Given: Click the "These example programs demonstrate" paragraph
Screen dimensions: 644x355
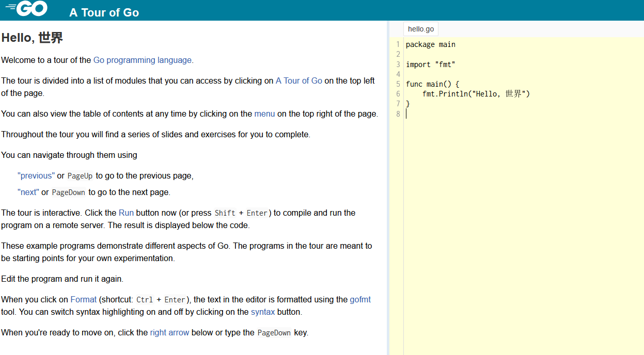Looking at the screenshot, I should (x=186, y=252).
